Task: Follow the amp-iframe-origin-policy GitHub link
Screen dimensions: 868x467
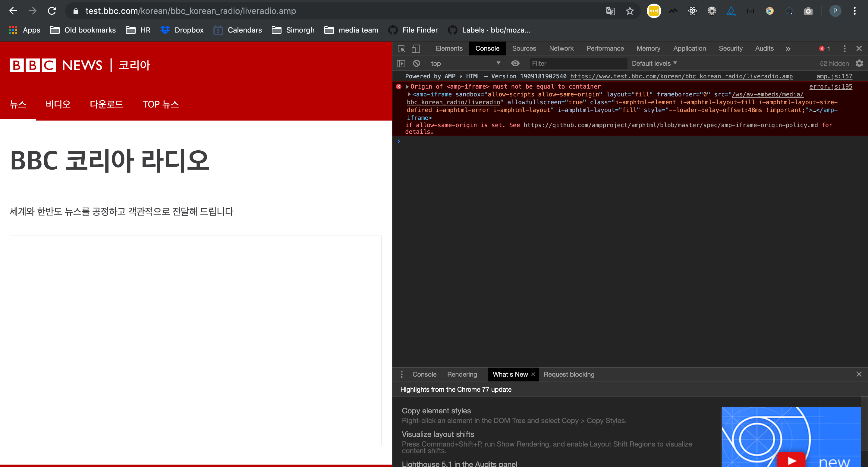Action: 671,125
